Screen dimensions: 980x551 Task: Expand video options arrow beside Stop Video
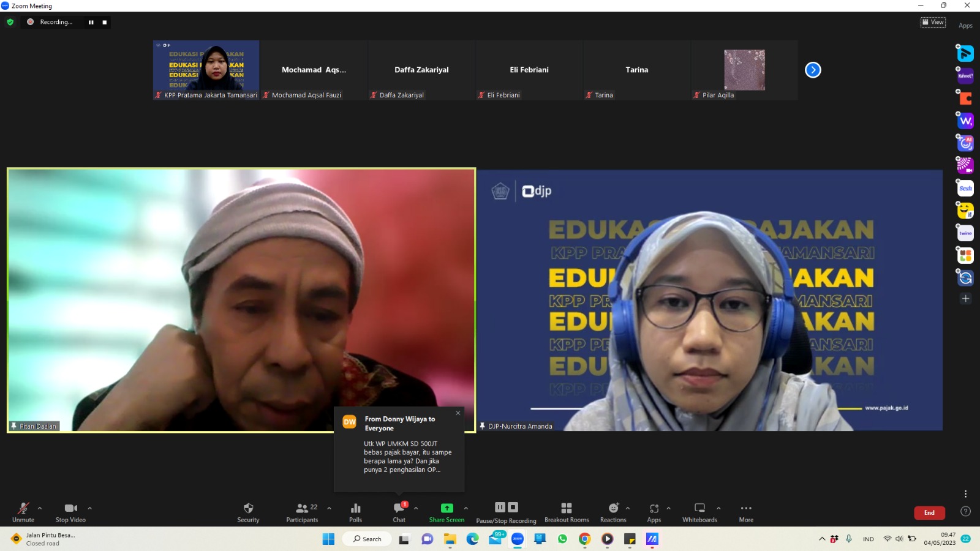89,508
